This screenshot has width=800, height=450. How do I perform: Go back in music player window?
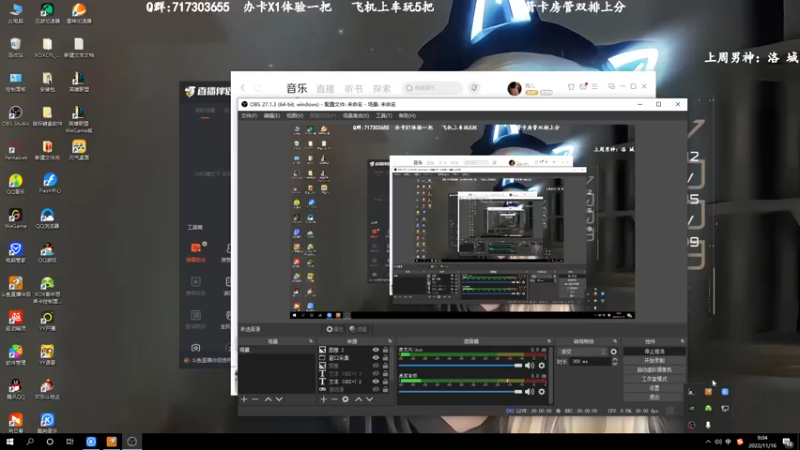coord(243,88)
